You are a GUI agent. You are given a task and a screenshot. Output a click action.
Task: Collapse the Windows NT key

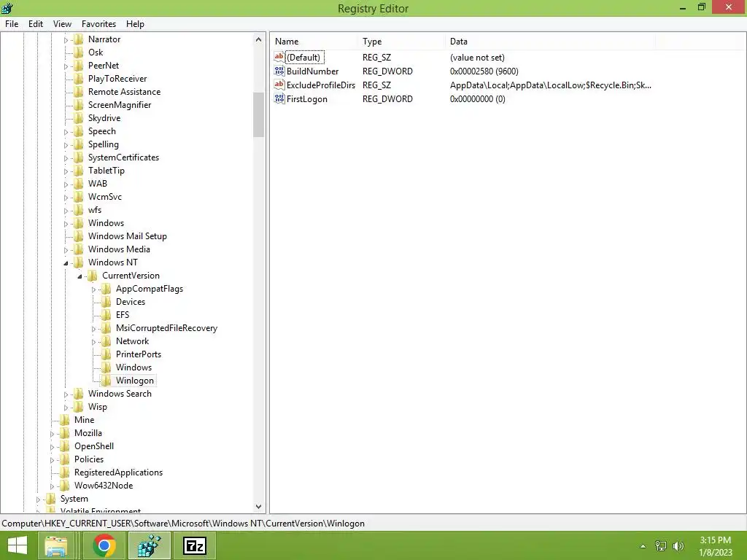(66, 262)
